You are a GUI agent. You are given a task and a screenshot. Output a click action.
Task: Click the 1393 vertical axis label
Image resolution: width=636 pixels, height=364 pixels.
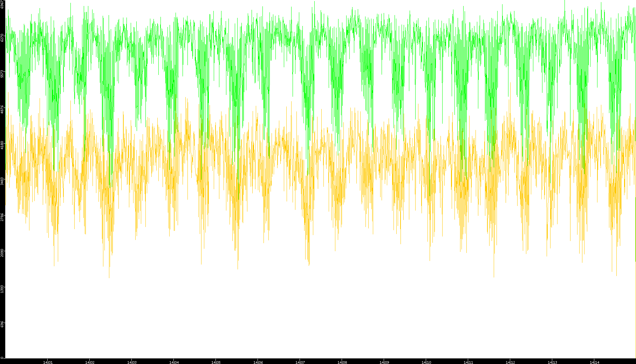click(x=2, y=289)
